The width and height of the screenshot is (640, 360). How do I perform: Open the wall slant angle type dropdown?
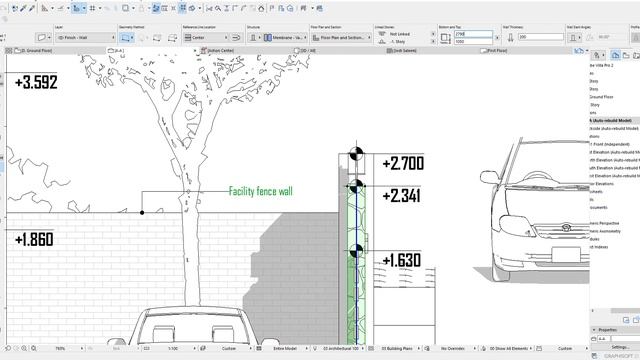[575, 38]
